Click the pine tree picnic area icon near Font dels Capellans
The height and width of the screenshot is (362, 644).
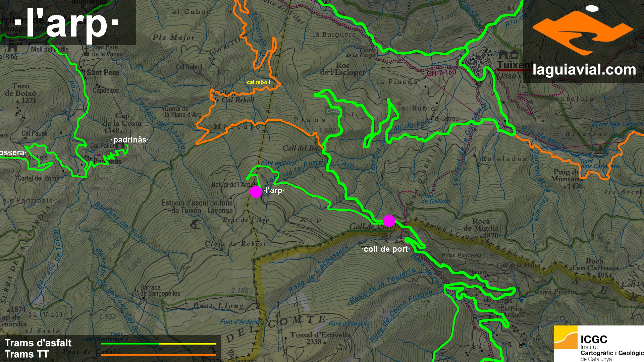click(x=601, y=149)
